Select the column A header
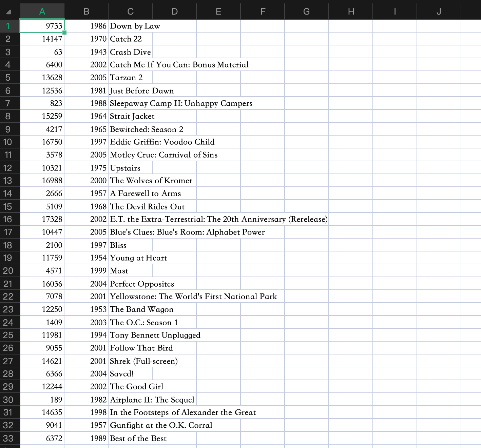The height and width of the screenshot is (448, 481). 42,12
